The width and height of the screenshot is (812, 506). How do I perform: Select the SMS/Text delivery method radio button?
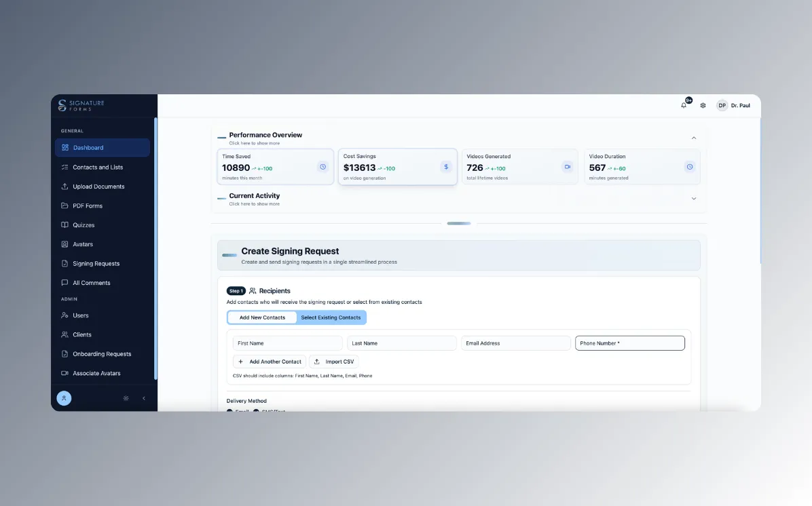256,410
